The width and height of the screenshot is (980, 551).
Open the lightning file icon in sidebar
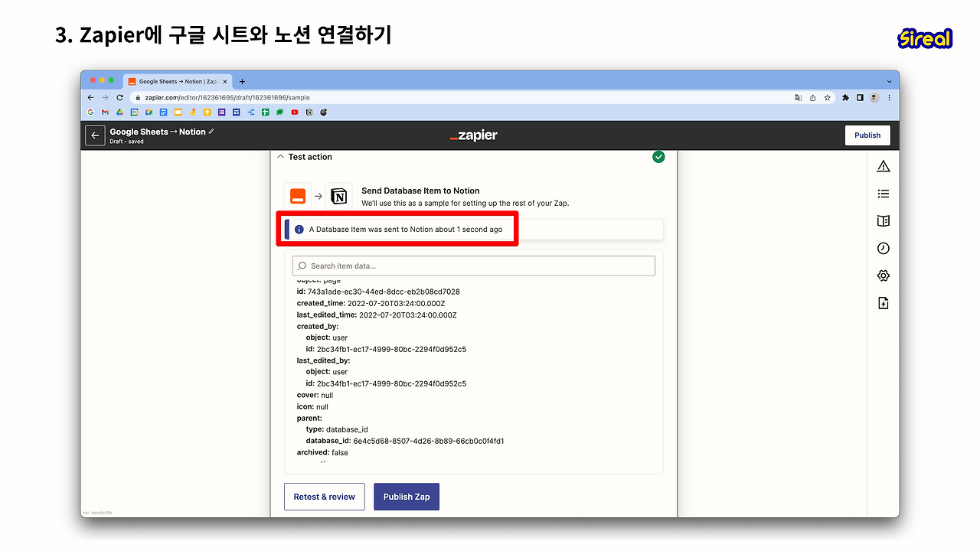[x=884, y=303]
